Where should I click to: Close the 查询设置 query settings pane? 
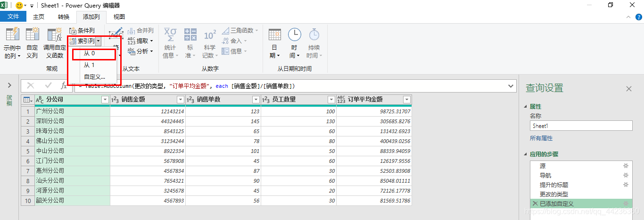coord(628,89)
